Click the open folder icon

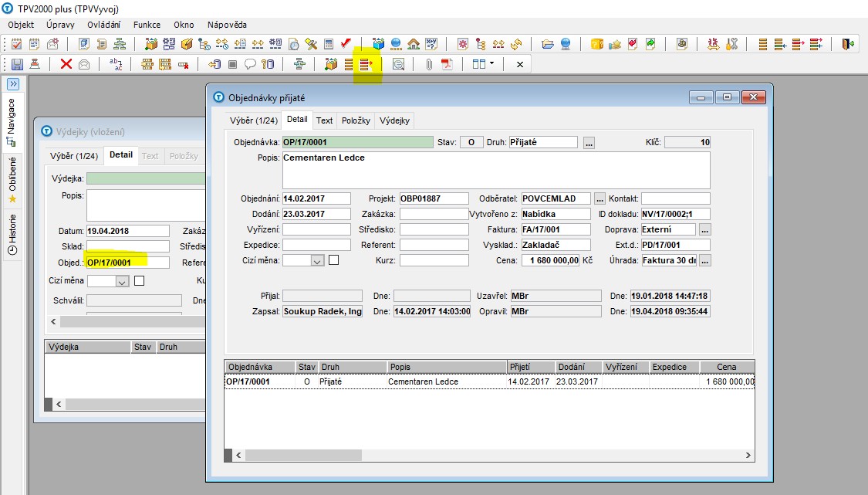click(x=548, y=44)
